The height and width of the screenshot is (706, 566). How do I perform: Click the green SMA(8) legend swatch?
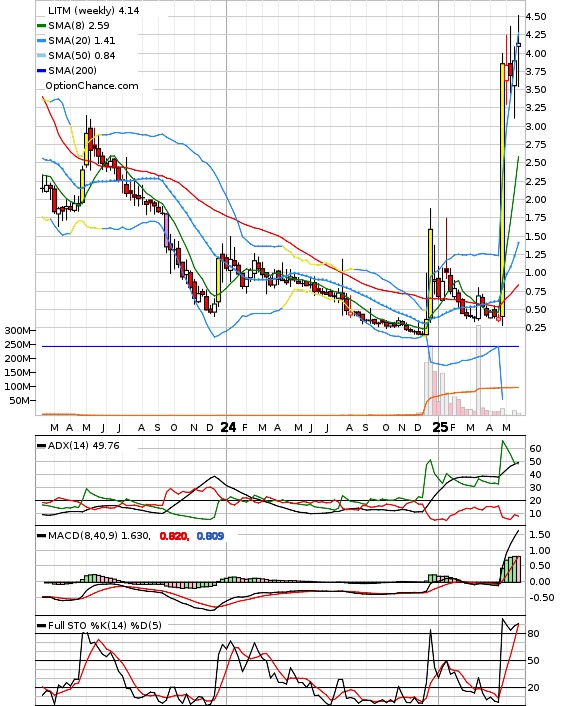[x=42, y=26]
